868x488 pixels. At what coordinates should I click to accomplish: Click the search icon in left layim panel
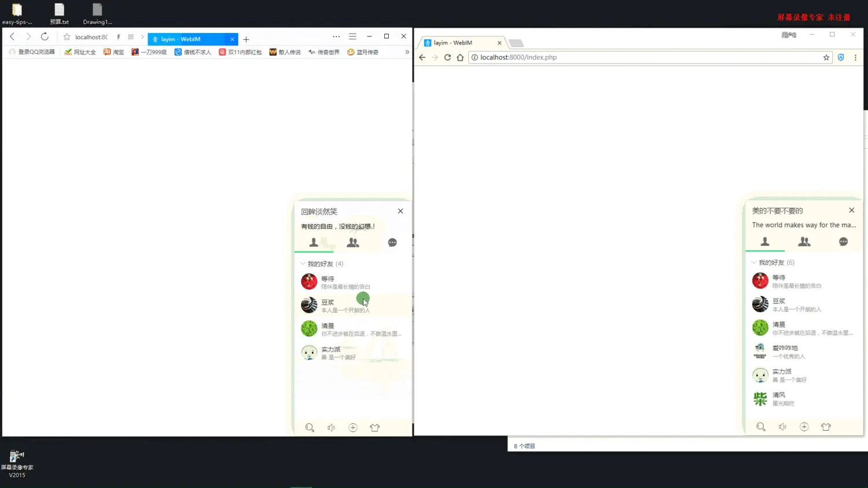click(310, 428)
